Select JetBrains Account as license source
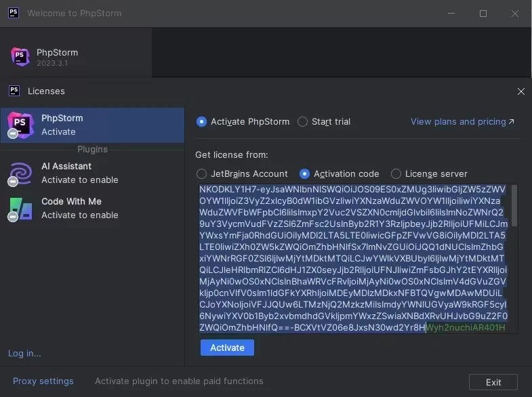Screen dimensions: 532x397 click(201, 174)
